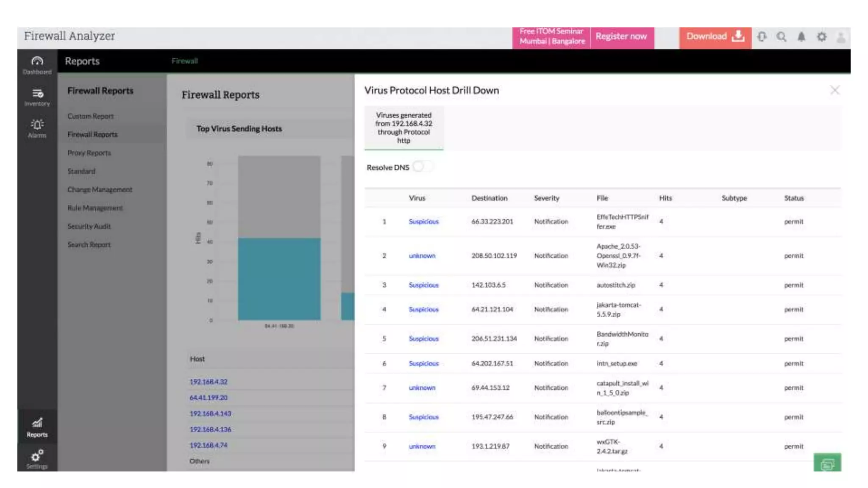Click the search magnifier icon
Image resolution: width=868 pixels, height=488 pixels.
781,37
